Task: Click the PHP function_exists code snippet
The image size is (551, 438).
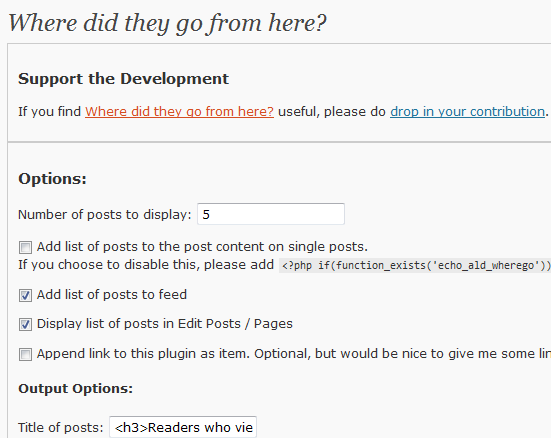Action: [415, 265]
